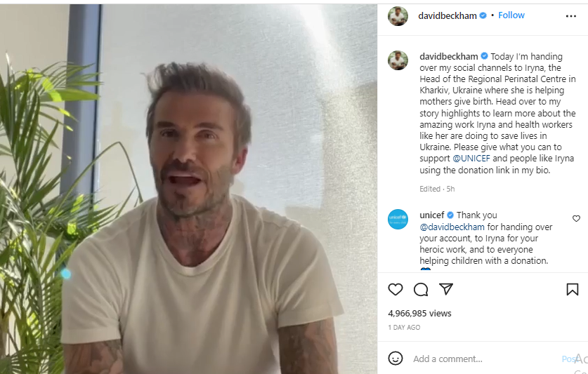The height and width of the screenshot is (374, 588).
Task: Click the 1 DAY AGO timestamp
Action: [404, 328]
